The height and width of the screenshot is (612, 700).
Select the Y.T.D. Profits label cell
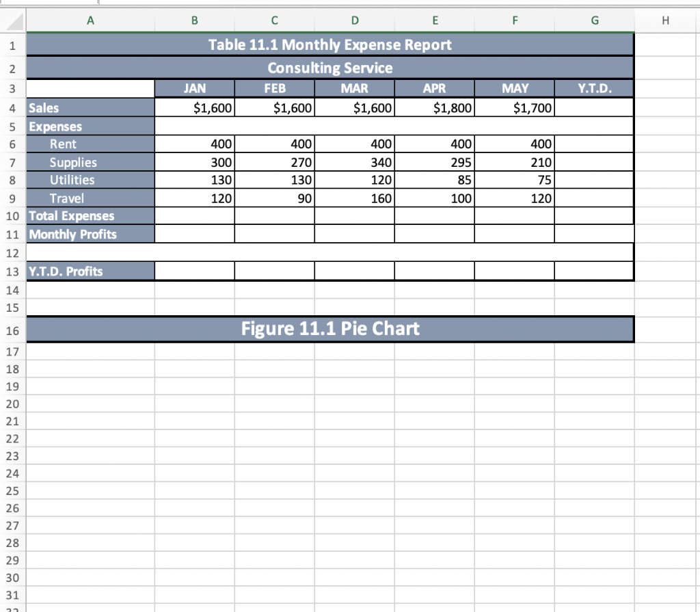90,271
